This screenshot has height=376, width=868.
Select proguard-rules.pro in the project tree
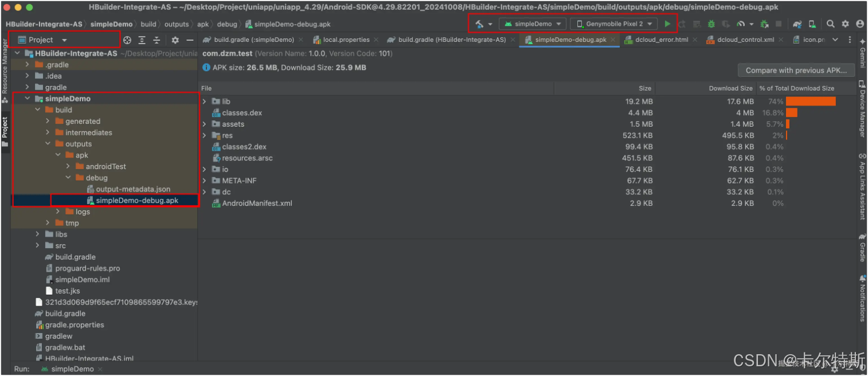88,268
